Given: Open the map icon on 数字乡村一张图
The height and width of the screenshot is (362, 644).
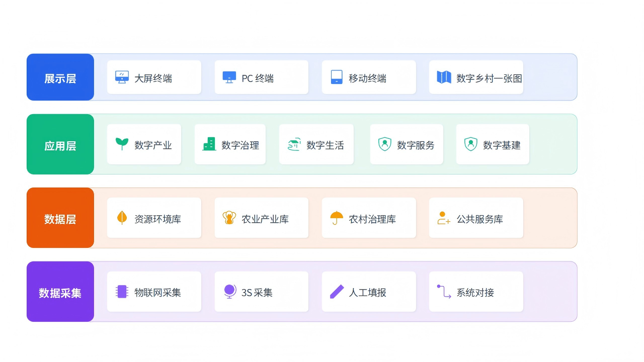Looking at the screenshot, I should [443, 77].
